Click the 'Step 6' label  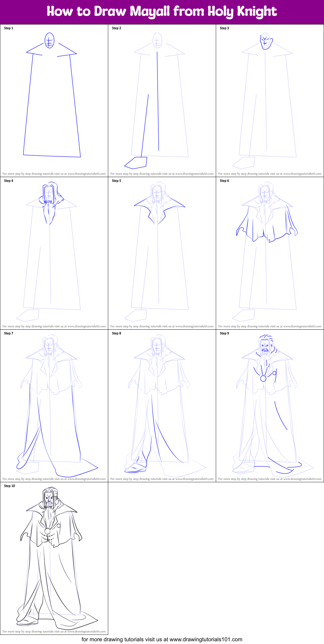click(224, 181)
